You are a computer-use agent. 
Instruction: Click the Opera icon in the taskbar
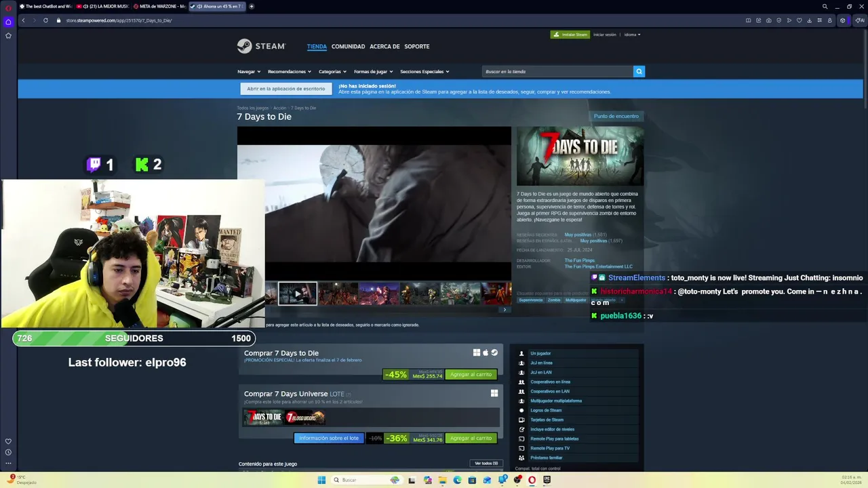532,480
